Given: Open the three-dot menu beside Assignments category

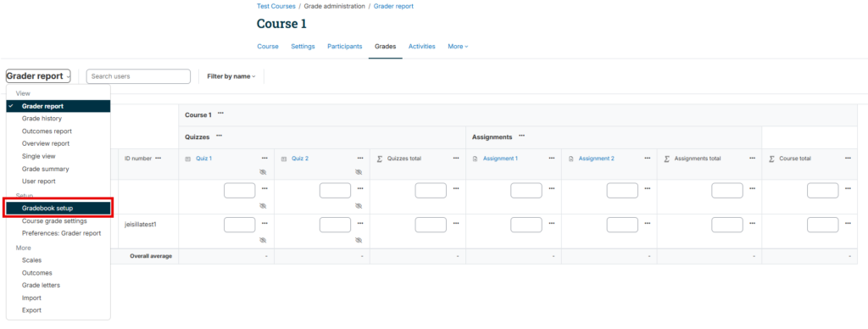Looking at the screenshot, I should [521, 136].
